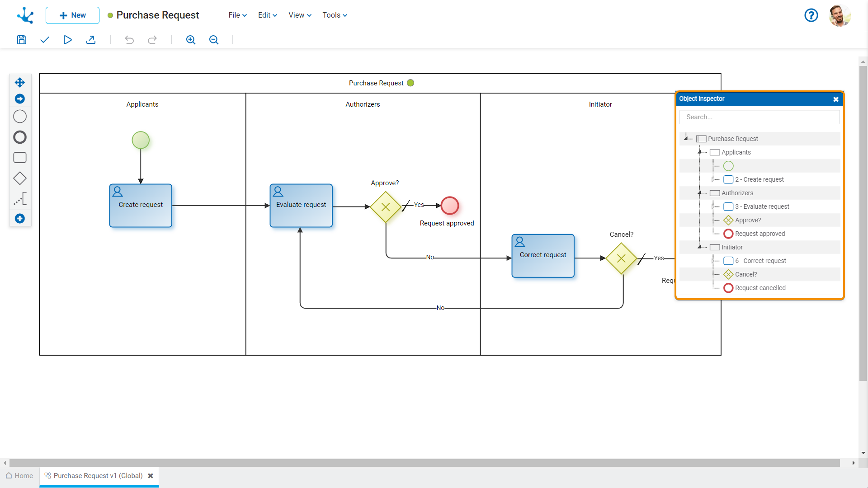Click New diagram button
This screenshot has width=868, height=488.
point(71,15)
